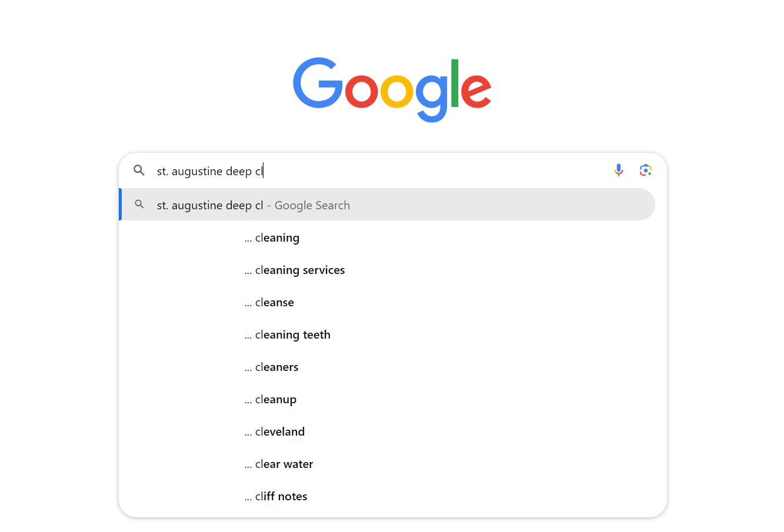The image size is (784, 532).
Task: Open Google Lens image search icon
Action: [645, 170]
